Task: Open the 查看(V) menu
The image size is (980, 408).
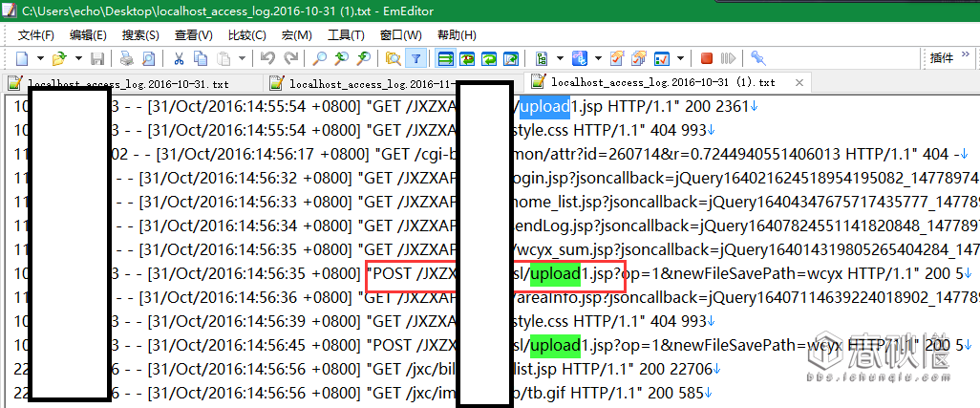Action: [x=194, y=35]
